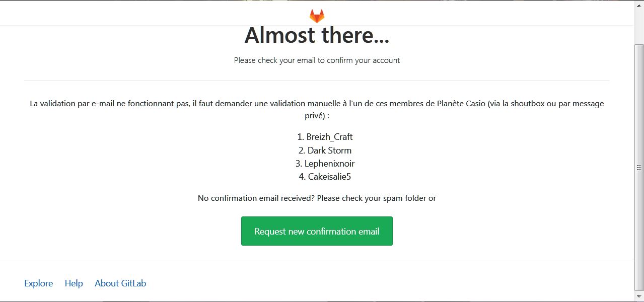Open the Help link in footer

click(74, 283)
